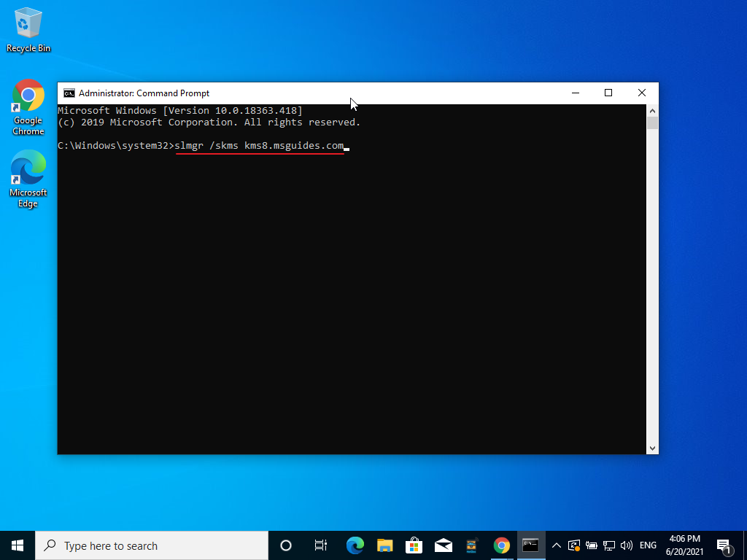Open the Mail app on the taskbar
Viewport: 747px width, 560px height.
pos(443,545)
